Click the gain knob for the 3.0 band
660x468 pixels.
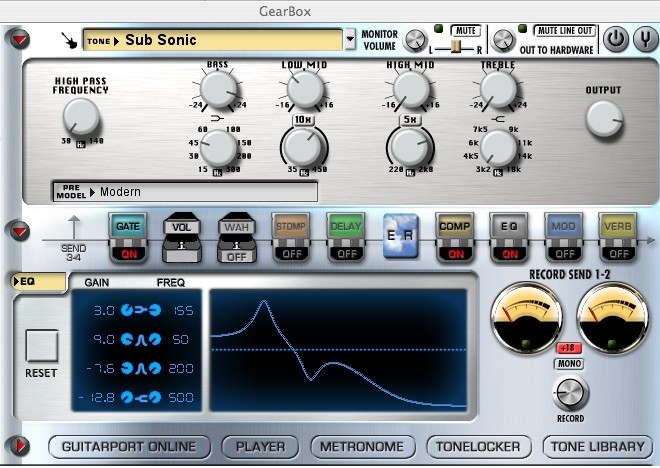pyautogui.click(x=127, y=310)
